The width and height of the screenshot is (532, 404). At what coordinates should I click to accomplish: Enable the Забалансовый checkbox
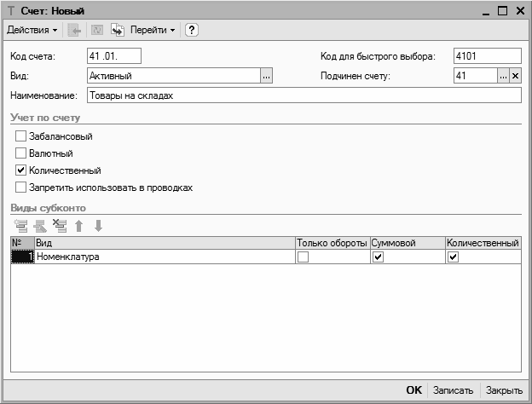pos(21,136)
